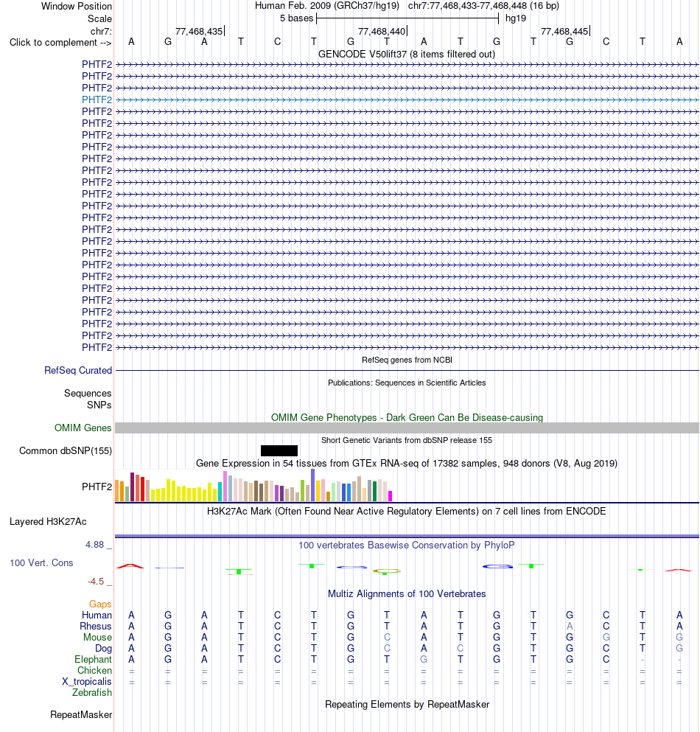The width and height of the screenshot is (700, 732).
Task: Click the Human Feb. 2009 (GRCh37/hg19) title
Action: click(x=326, y=6)
